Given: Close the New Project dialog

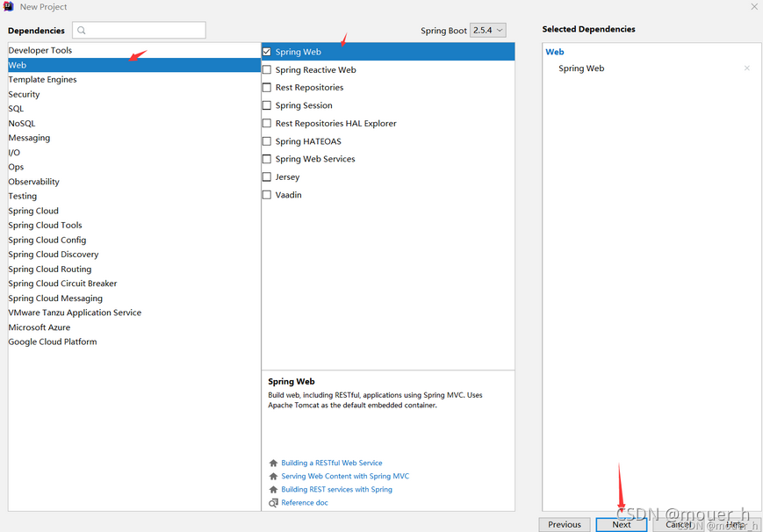Looking at the screenshot, I should coord(753,7).
